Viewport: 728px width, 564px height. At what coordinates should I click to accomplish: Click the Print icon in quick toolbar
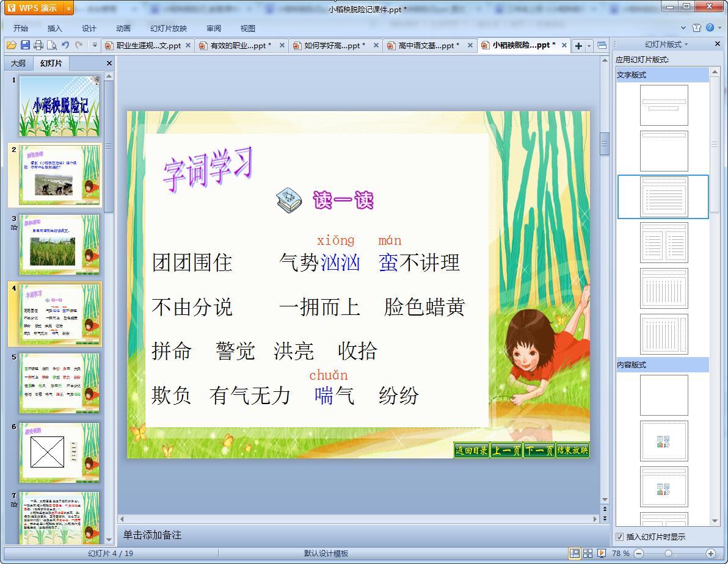[38, 45]
